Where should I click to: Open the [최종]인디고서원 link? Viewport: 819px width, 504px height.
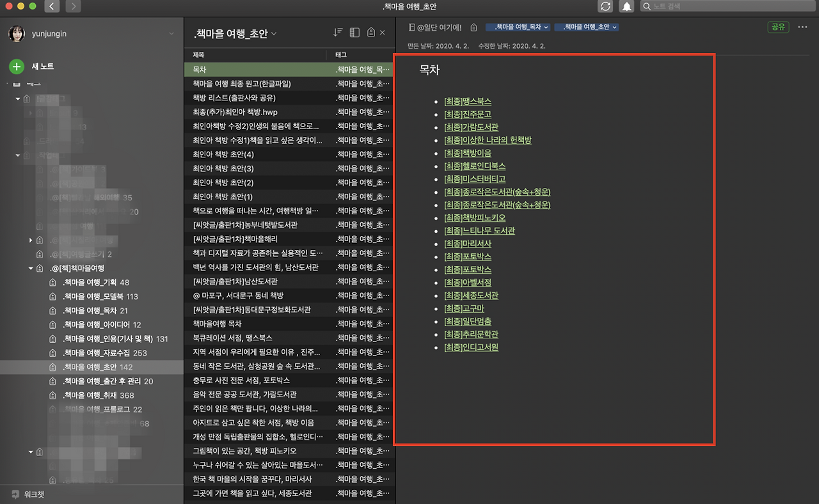tap(471, 347)
